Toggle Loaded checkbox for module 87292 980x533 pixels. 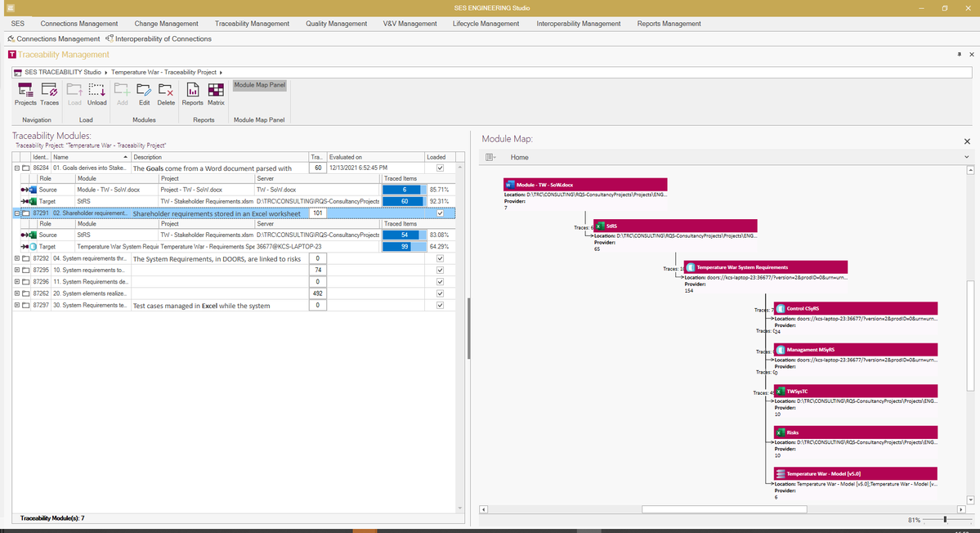[440, 258]
